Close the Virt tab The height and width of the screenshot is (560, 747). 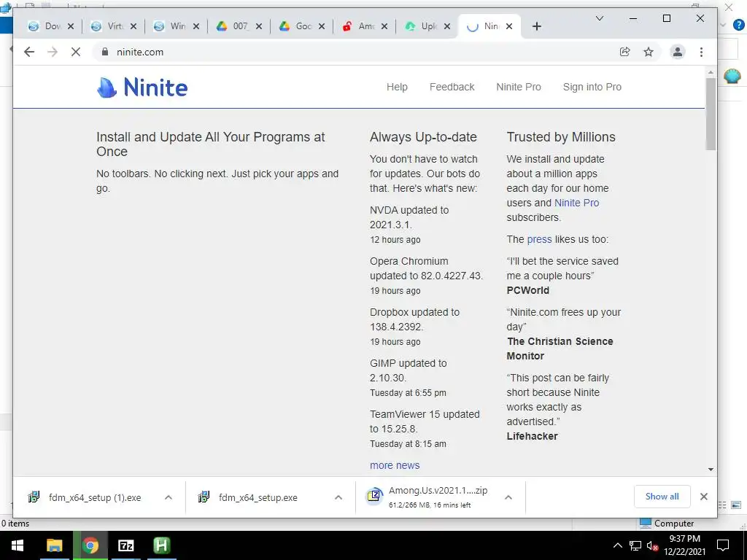[133, 26]
